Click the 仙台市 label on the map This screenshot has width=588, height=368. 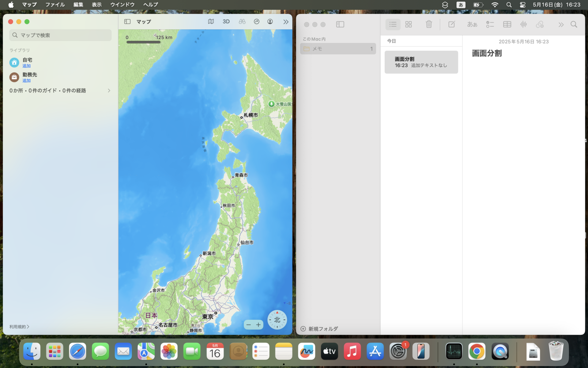[x=247, y=242]
